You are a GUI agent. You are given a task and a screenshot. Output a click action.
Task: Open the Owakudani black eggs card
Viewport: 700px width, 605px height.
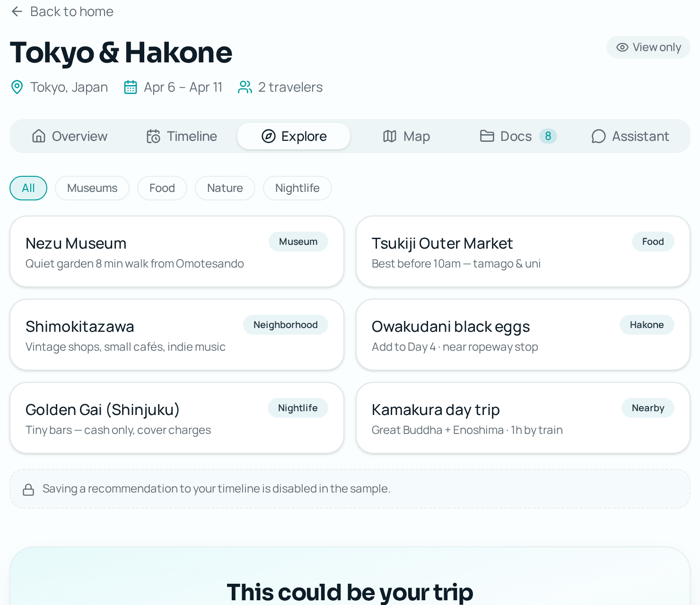[523, 335]
